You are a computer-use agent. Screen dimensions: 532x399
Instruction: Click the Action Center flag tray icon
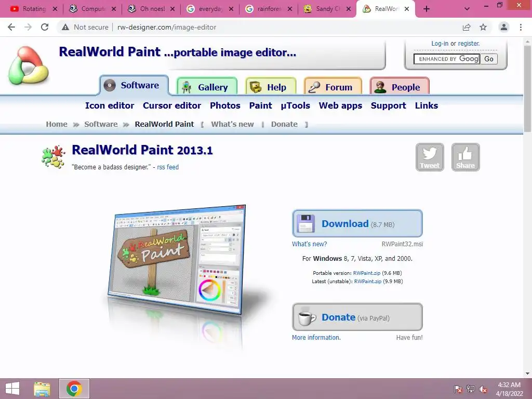(x=458, y=389)
